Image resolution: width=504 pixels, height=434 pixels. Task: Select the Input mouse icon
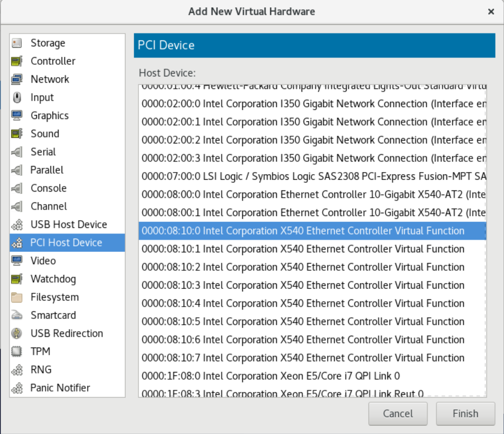coord(17,97)
